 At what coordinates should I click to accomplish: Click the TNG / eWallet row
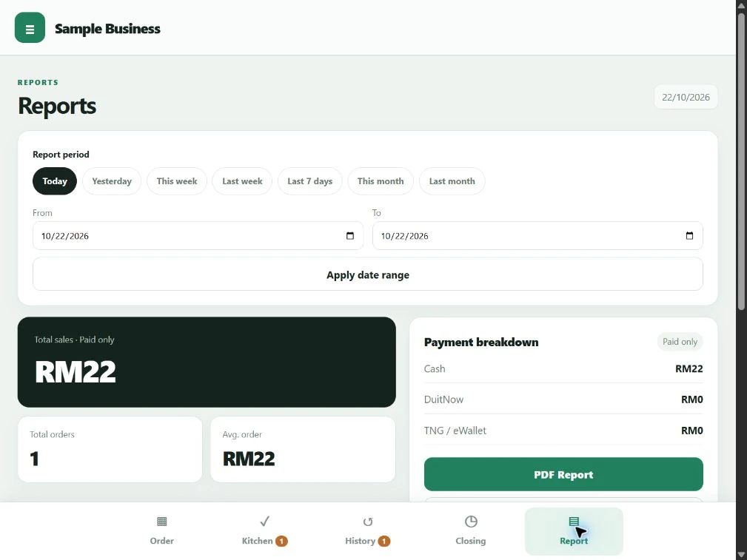coord(563,431)
